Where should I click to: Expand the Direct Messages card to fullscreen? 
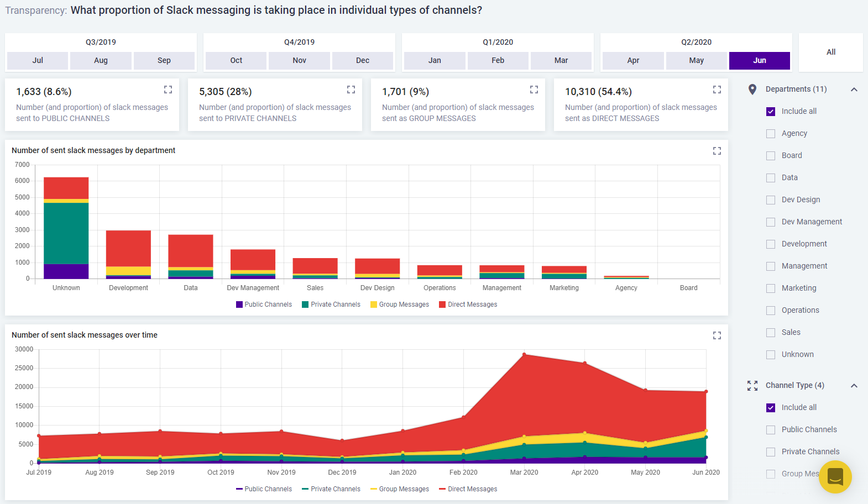coord(717,90)
